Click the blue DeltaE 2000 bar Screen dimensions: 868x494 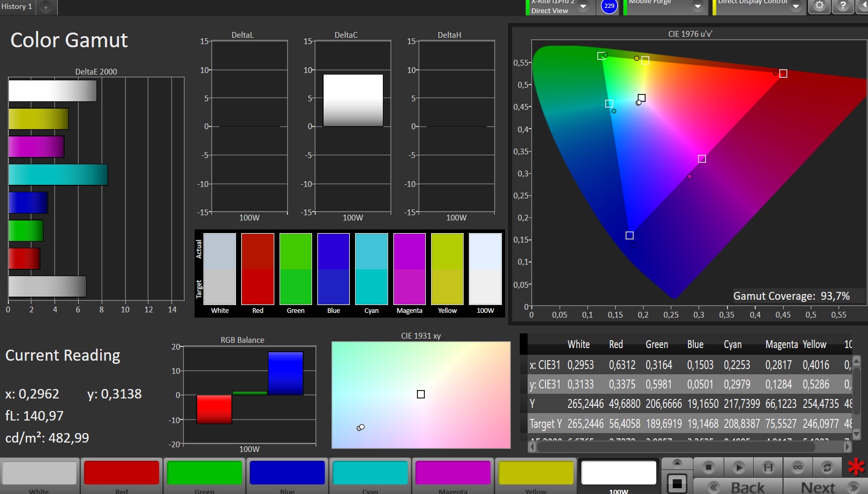(28, 203)
